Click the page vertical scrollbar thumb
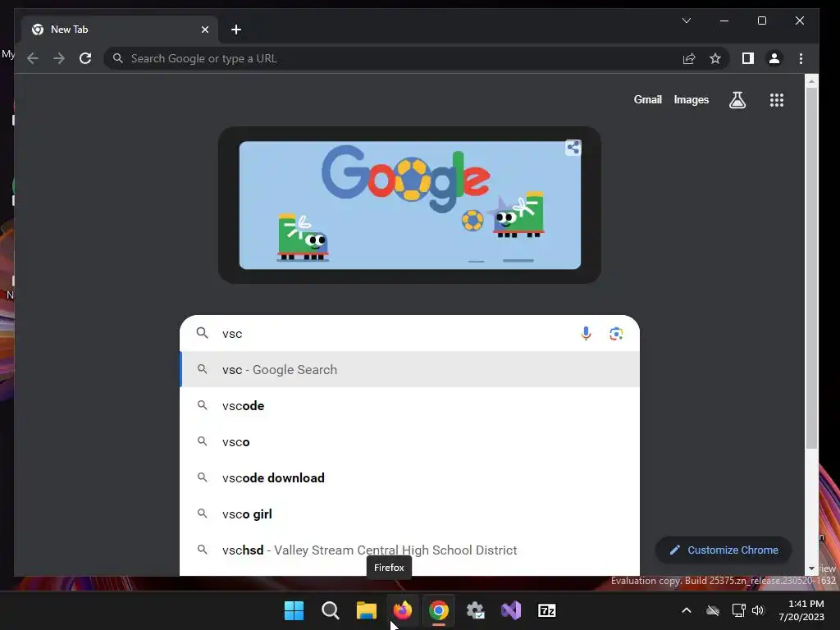This screenshot has width=840, height=630. click(811, 268)
